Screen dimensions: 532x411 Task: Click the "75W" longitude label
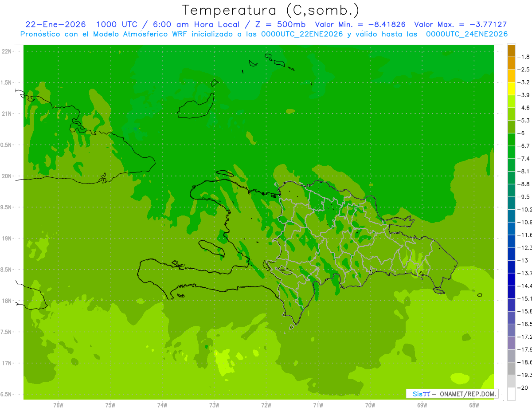click(x=110, y=405)
